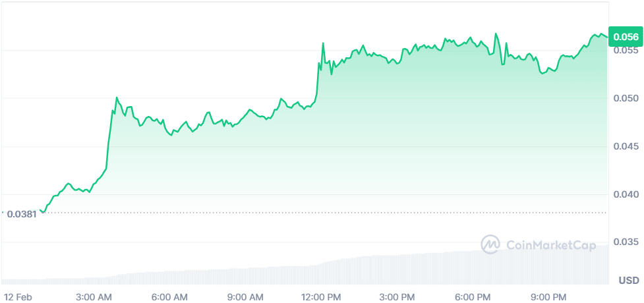Select the 0.0381 opening price label
The width and height of the screenshot is (644, 303).
(20, 213)
